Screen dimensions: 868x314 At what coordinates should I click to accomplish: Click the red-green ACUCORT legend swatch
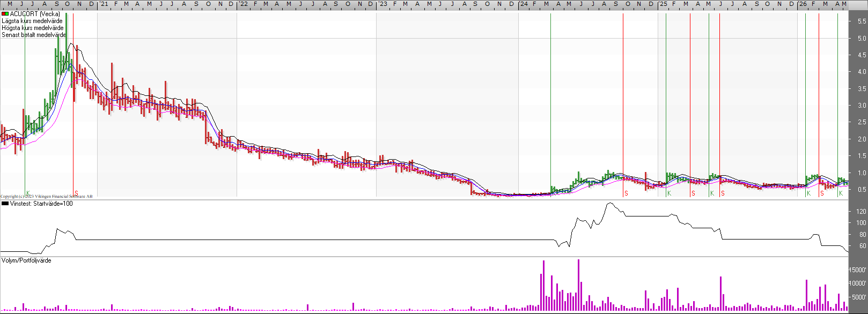(5, 14)
